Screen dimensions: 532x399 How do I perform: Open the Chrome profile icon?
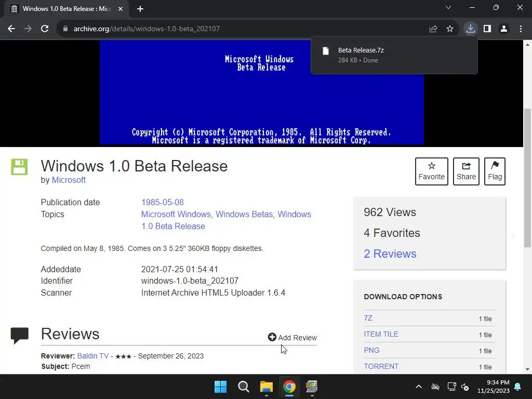point(504,29)
